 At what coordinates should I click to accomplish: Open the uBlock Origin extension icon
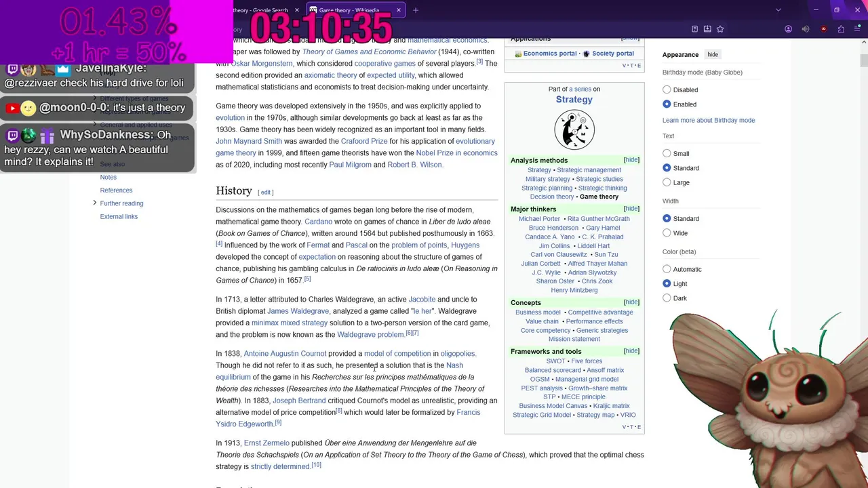click(824, 29)
